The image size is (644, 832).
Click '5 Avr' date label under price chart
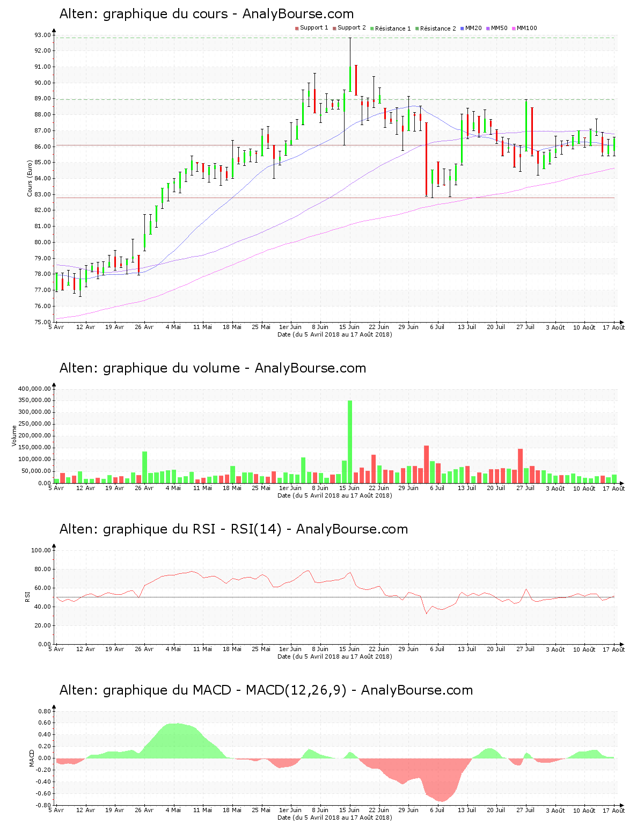point(56,327)
